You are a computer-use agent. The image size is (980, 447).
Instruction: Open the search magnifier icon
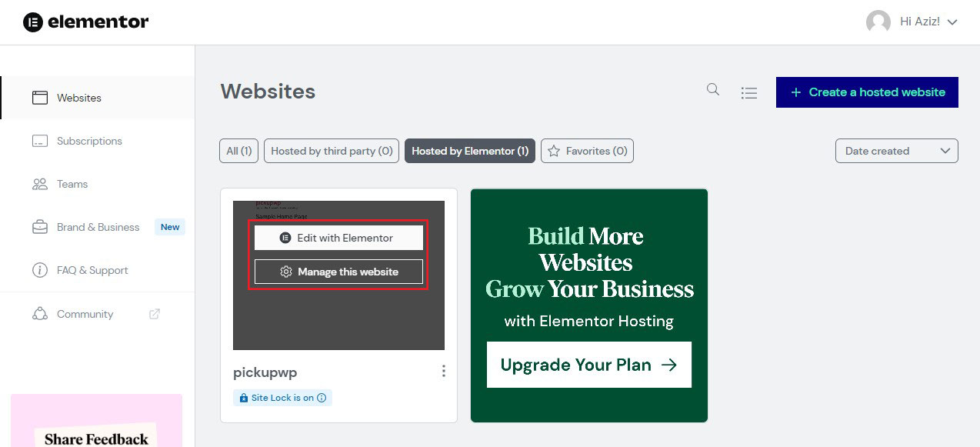click(x=713, y=90)
